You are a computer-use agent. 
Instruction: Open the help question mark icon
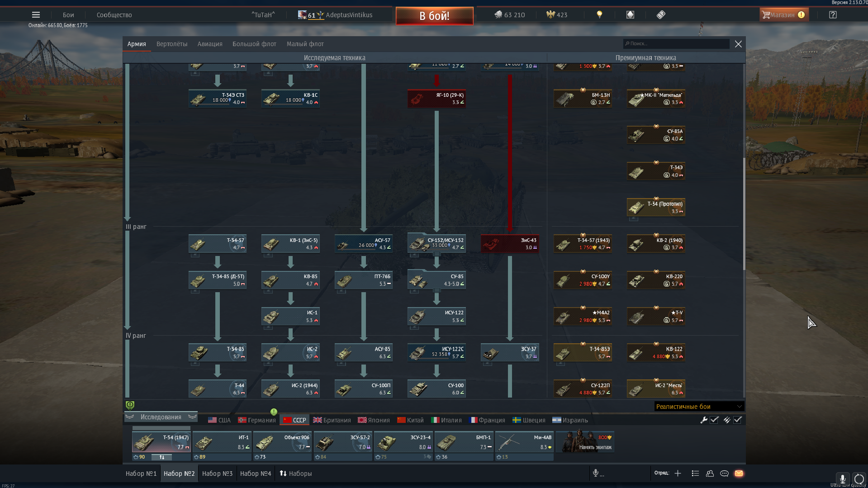pyautogui.click(x=833, y=15)
